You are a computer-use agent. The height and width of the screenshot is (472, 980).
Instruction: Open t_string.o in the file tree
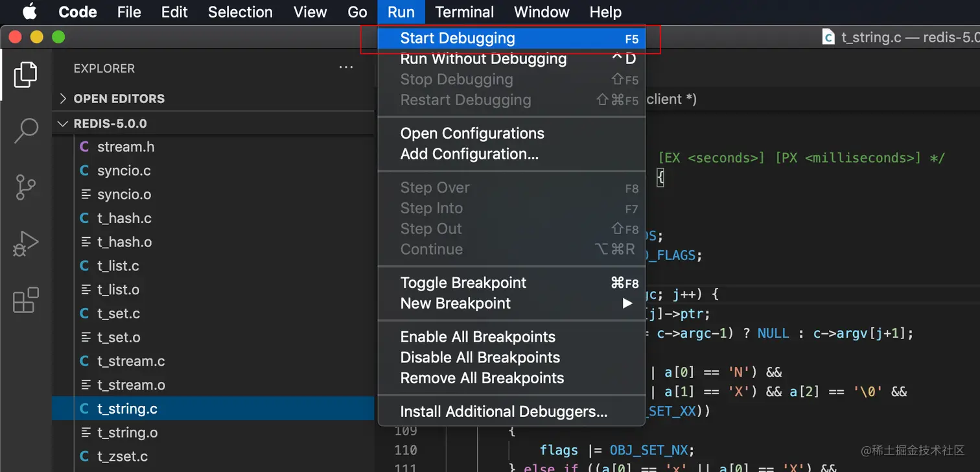pyautogui.click(x=213, y=432)
